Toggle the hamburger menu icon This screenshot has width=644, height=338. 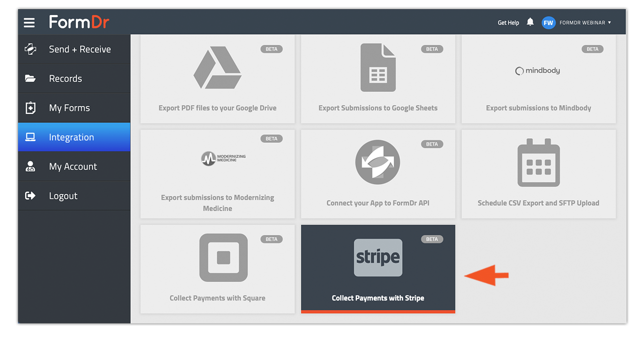(29, 22)
